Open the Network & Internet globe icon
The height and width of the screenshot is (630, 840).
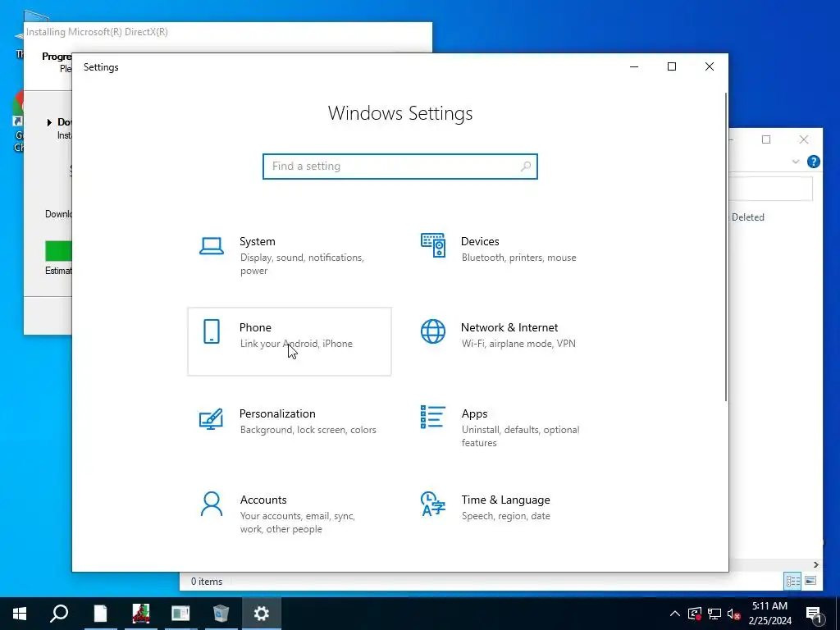433,331
